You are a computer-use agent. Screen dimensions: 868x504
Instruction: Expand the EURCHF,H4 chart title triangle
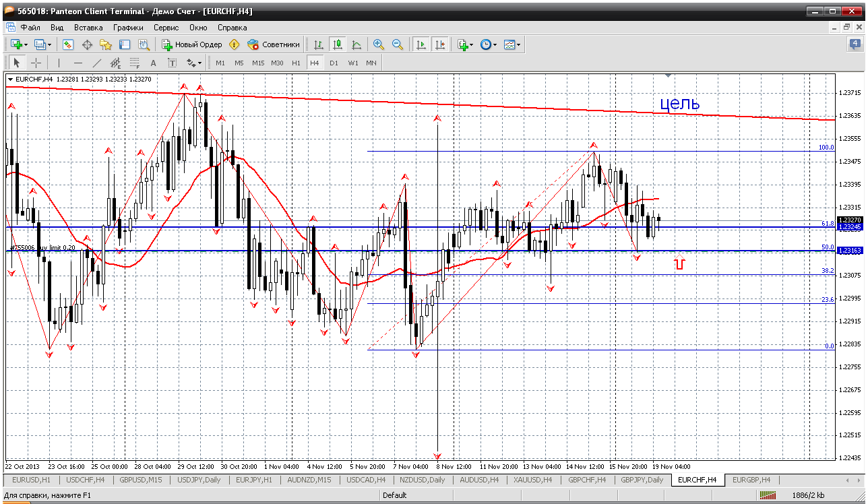click(10, 80)
